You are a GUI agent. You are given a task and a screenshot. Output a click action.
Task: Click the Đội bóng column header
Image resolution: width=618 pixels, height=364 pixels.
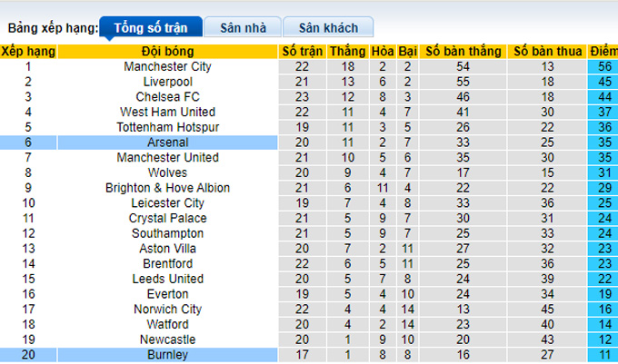[167, 51]
